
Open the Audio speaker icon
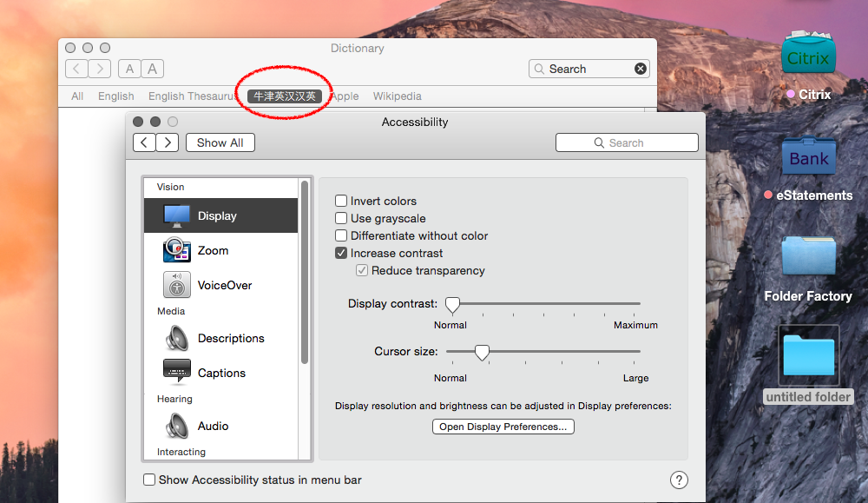[176, 426]
